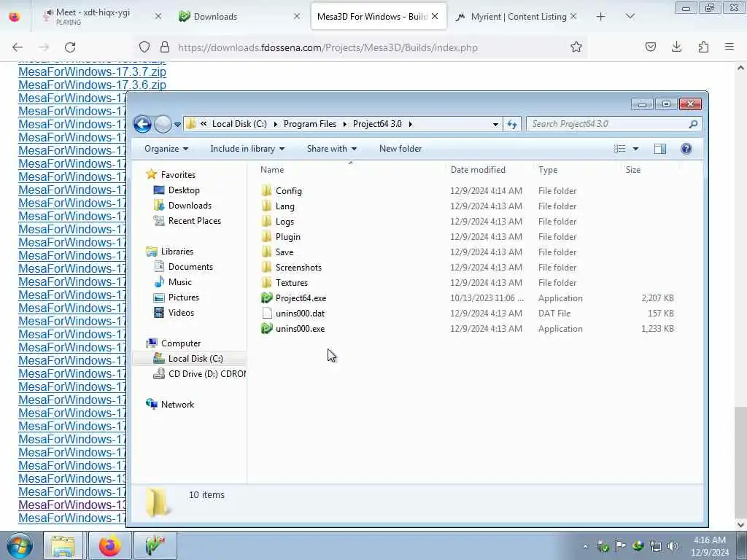Open the Lang folder icon
This screenshot has width=747, height=560.
[267, 206]
